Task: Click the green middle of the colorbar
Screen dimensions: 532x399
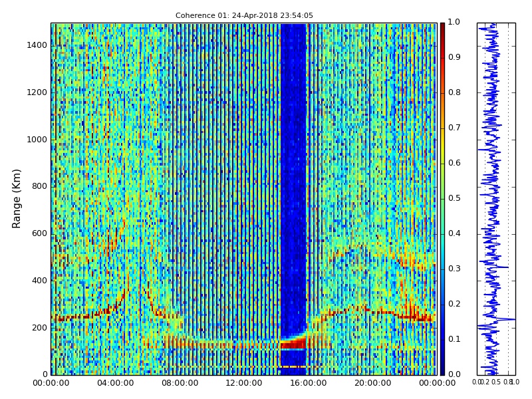Action: 442,199
